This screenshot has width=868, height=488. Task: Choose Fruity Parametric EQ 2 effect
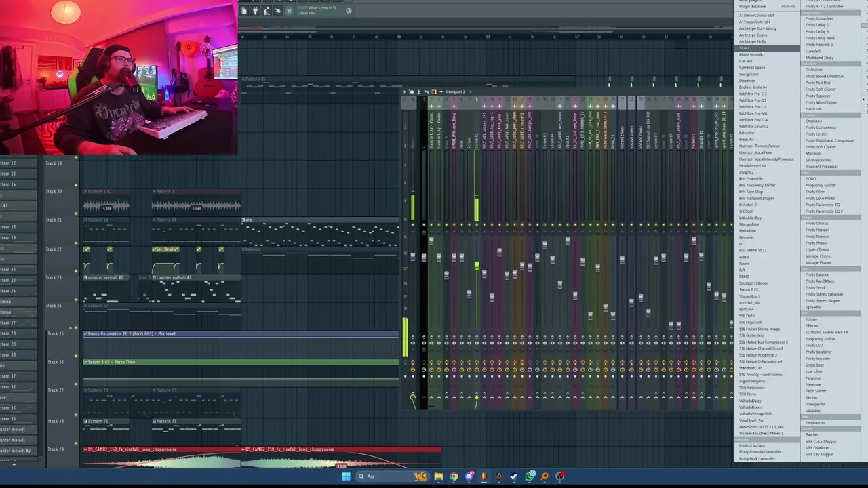[824, 211]
